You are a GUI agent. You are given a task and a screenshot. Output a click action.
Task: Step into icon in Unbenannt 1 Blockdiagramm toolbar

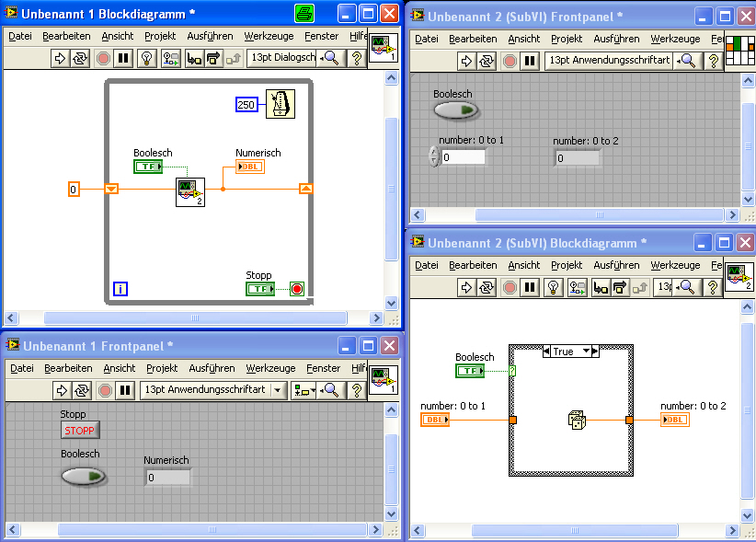[194, 58]
